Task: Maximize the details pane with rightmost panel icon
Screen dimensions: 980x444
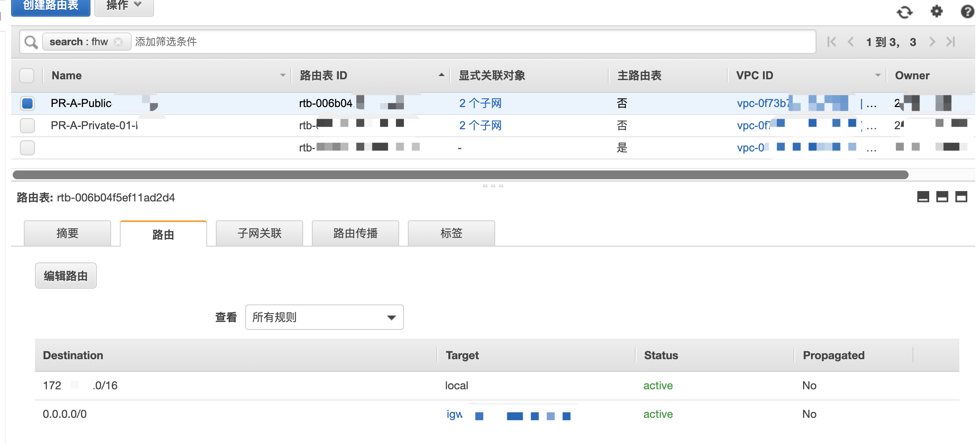Action: tap(961, 197)
